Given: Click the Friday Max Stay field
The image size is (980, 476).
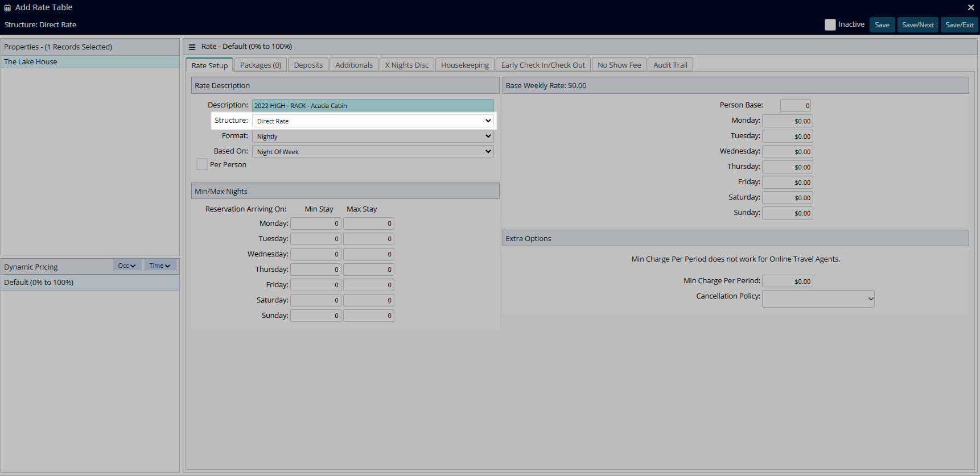Looking at the screenshot, I should [x=369, y=285].
